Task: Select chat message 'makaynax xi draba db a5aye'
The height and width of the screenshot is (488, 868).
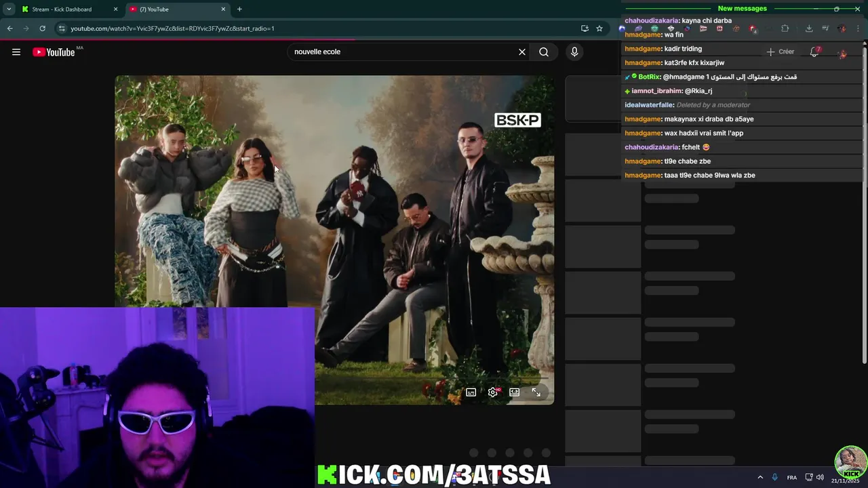Action: (709, 119)
